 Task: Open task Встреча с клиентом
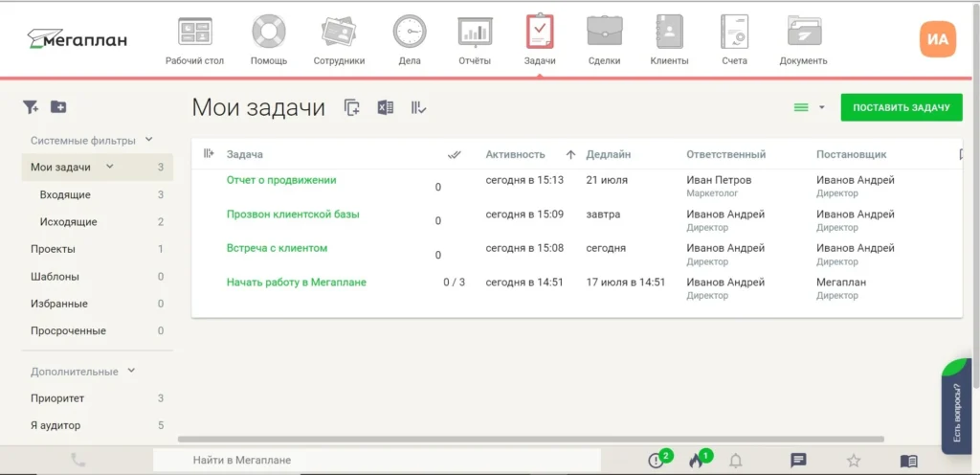(x=277, y=248)
